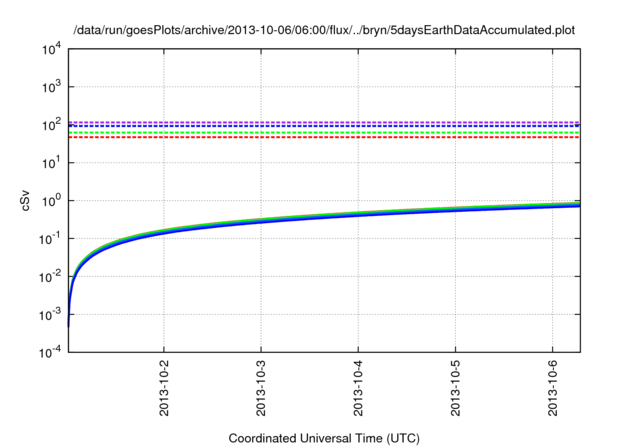Click the 10^2 y-axis tick label
Viewport: 640px width, 448px height.
49,124
